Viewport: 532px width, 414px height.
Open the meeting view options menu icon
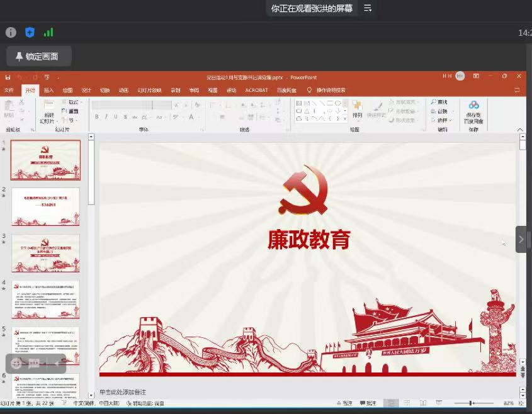point(368,8)
